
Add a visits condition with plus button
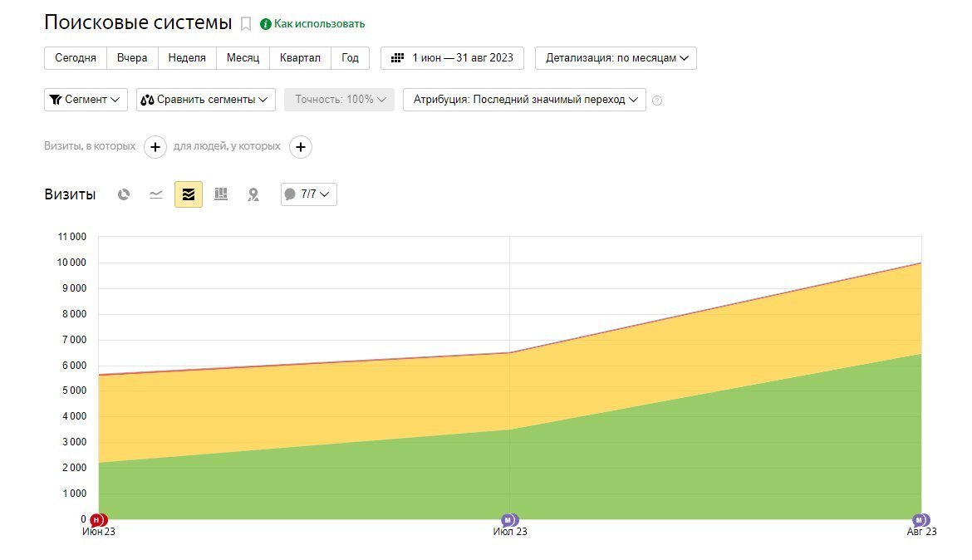(155, 147)
